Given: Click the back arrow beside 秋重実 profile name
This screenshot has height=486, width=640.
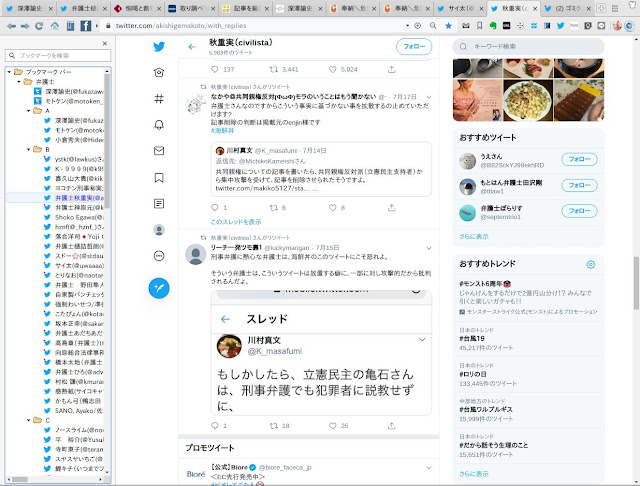Looking at the screenshot, I should pos(192,47).
